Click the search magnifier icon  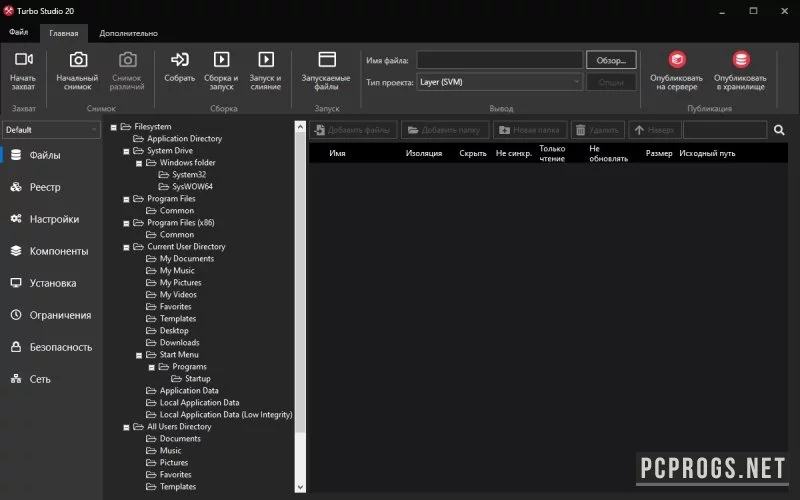click(x=779, y=130)
